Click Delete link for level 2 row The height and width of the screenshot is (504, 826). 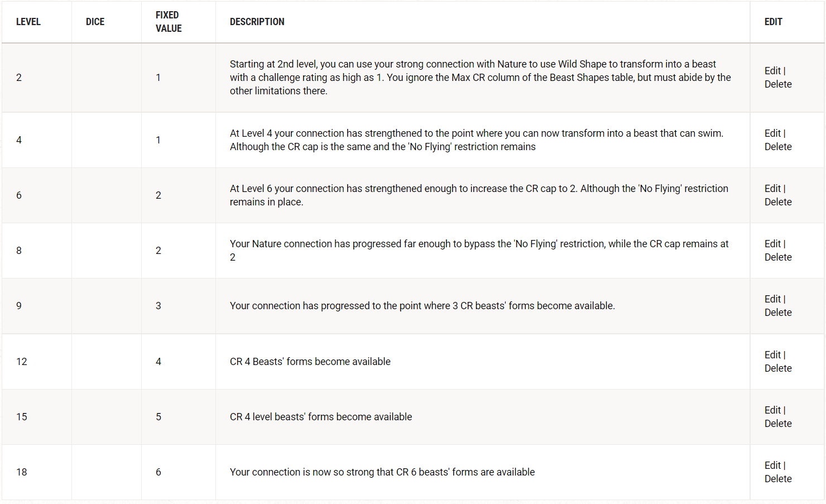778,84
